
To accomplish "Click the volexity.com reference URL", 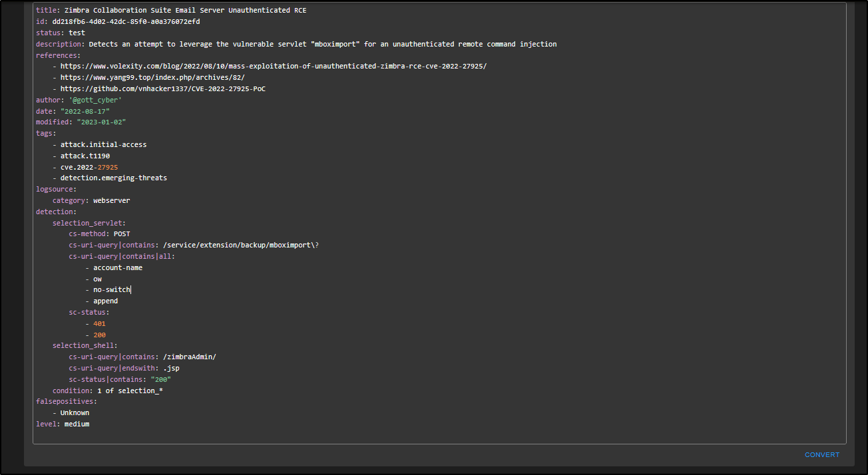I will pyautogui.click(x=273, y=67).
